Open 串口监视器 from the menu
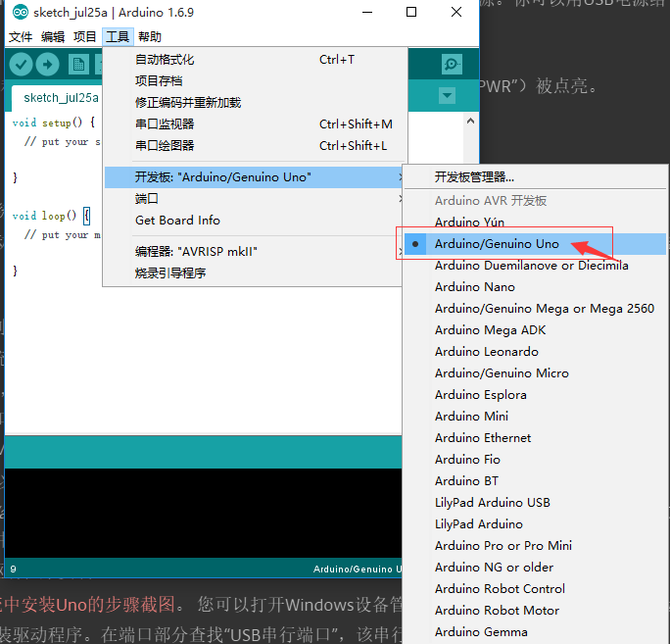The image size is (670, 644). (256, 124)
